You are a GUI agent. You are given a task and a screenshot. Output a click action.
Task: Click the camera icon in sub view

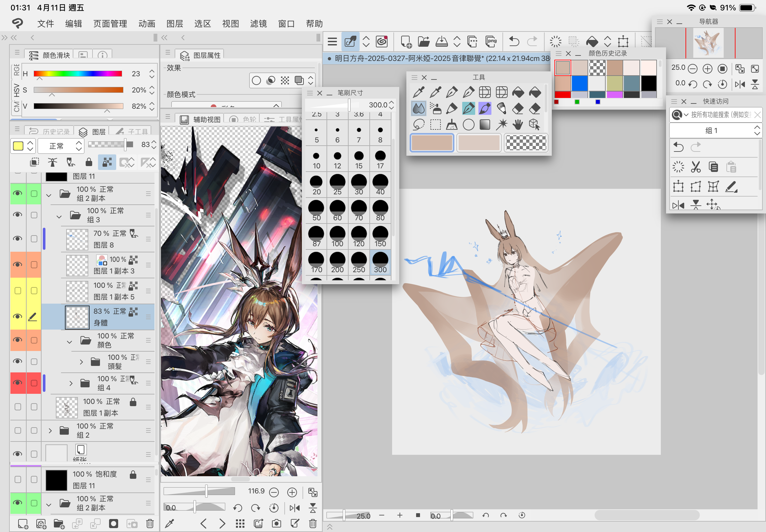pos(276,524)
